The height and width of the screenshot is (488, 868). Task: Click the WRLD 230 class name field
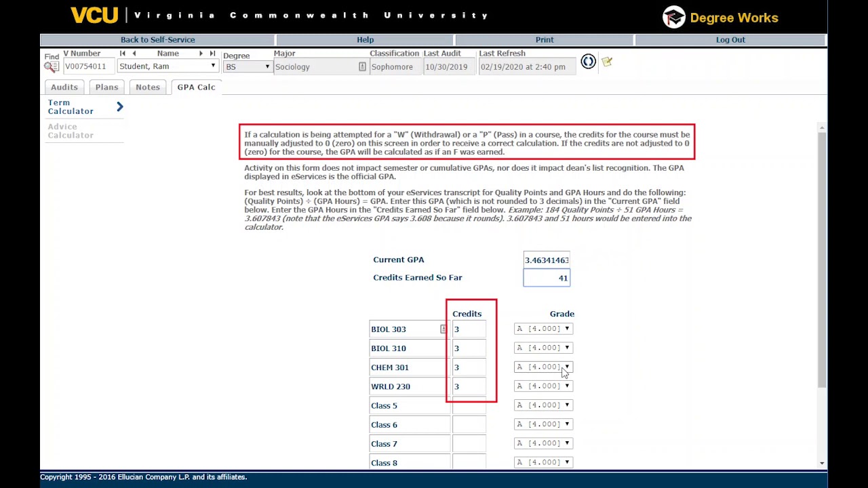coord(410,386)
